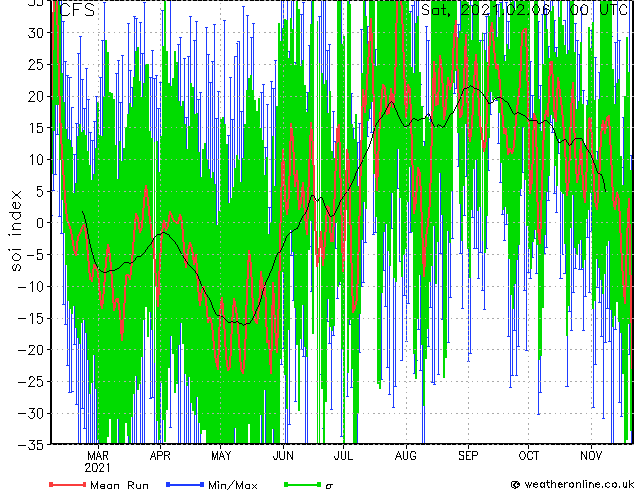Click the blue Min/Max legend line

tap(185, 484)
